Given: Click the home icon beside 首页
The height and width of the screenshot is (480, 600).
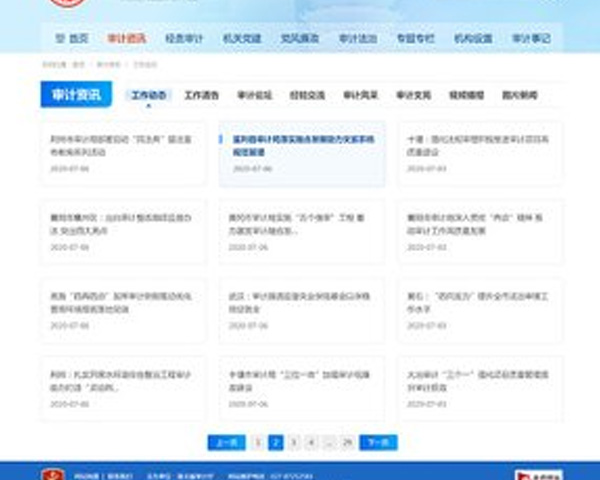Looking at the screenshot, I should tap(60, 38).
